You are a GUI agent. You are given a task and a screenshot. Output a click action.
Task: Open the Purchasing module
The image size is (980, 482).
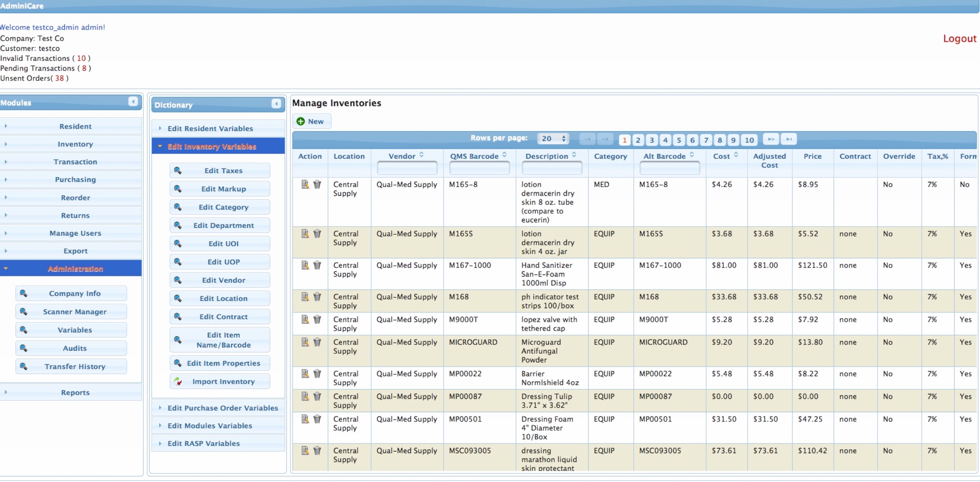point(75,179)
